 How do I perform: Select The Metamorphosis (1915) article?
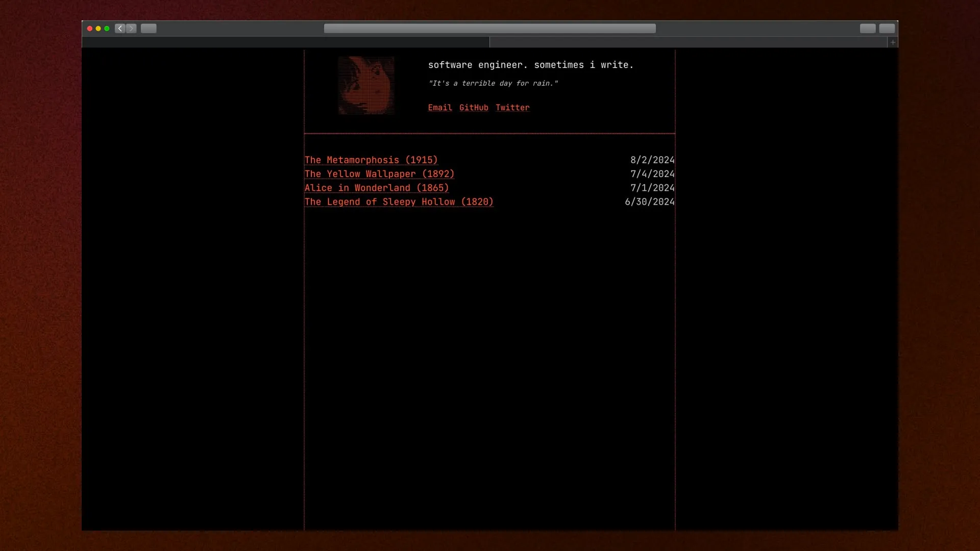(371, 160)
